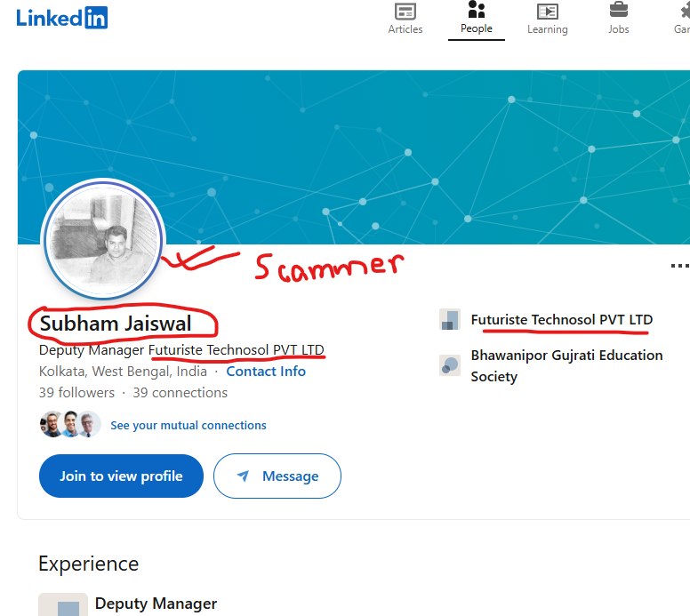Click the Deputy Manager experience company logo
Image resolution: width=690 pixels, height=616 pixels.
coord(63,604)
